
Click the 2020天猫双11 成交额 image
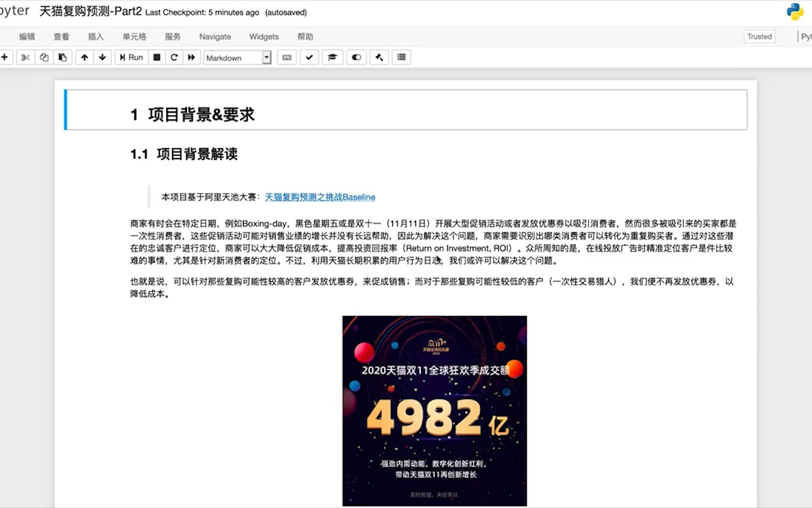[x=435, y=411]
